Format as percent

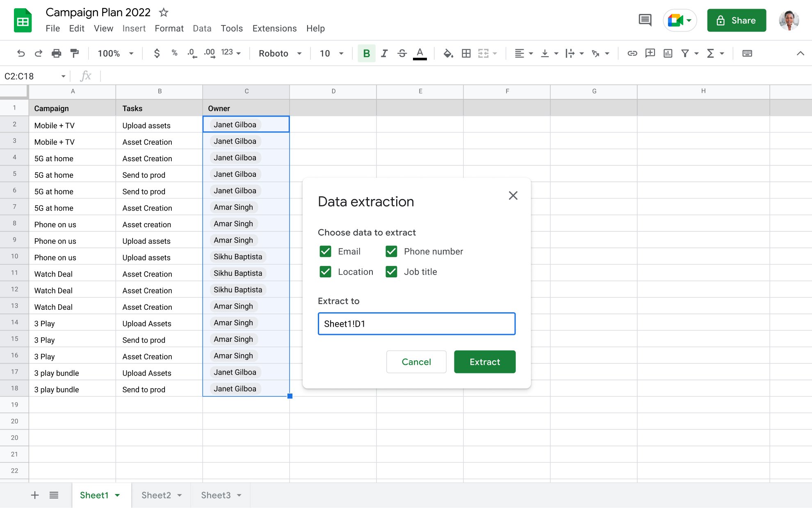(174, 53)
